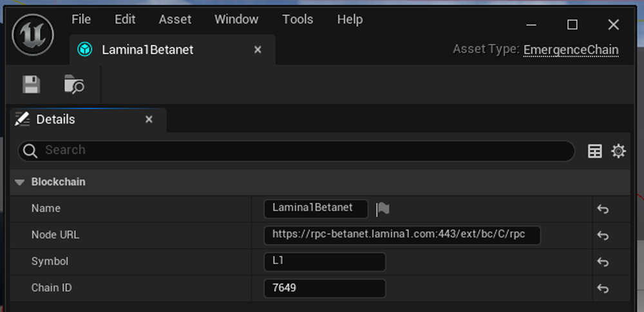The height and width of the screenshot is (312, 644).
Task: Open the Window menu
Action: (x=236, y=19)
